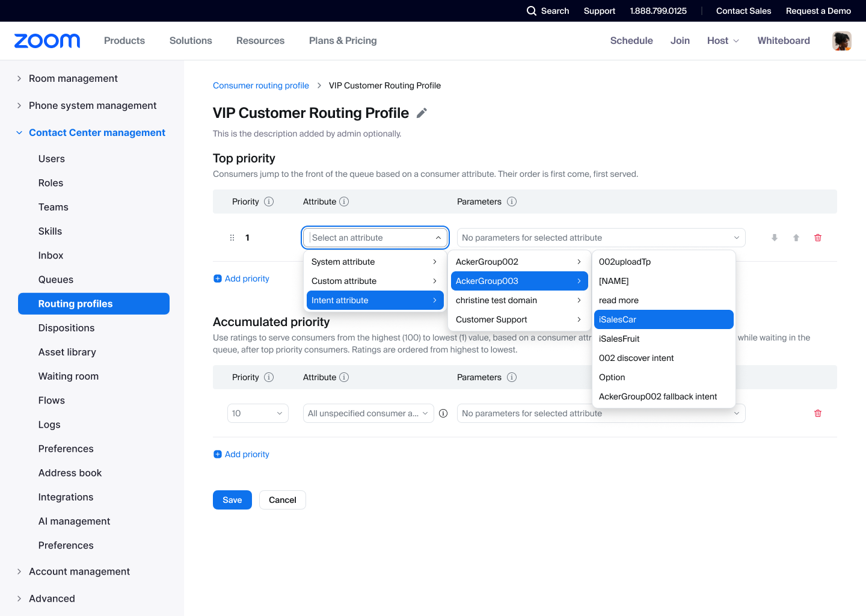The width and height of the screenshot is (866, 616).
Task: Delete the top priority row with trash icon
Action: click(x=818, y=238)
